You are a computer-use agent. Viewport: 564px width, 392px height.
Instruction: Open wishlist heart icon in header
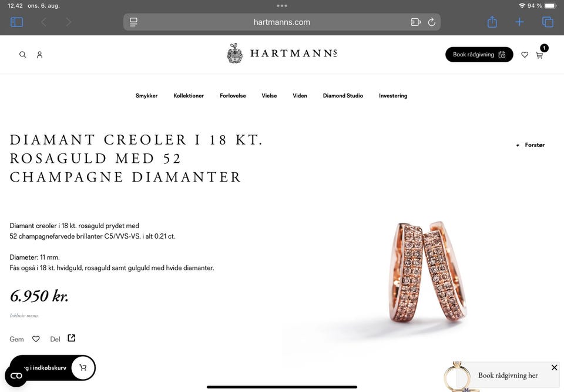click(x=525, y=55)
